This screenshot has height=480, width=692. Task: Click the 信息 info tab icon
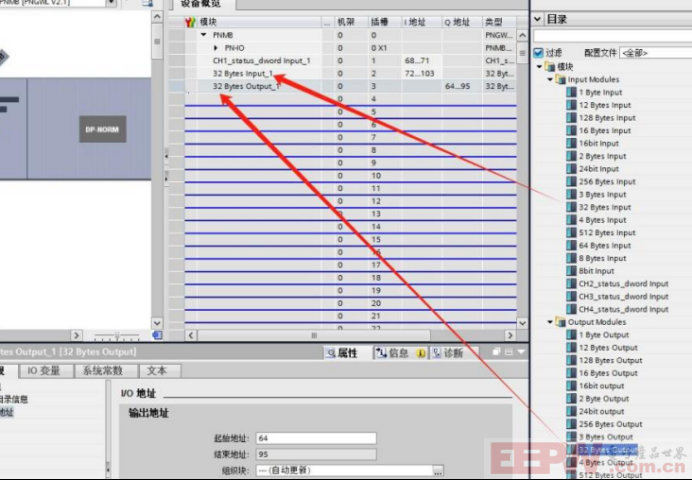pos(381,353)
